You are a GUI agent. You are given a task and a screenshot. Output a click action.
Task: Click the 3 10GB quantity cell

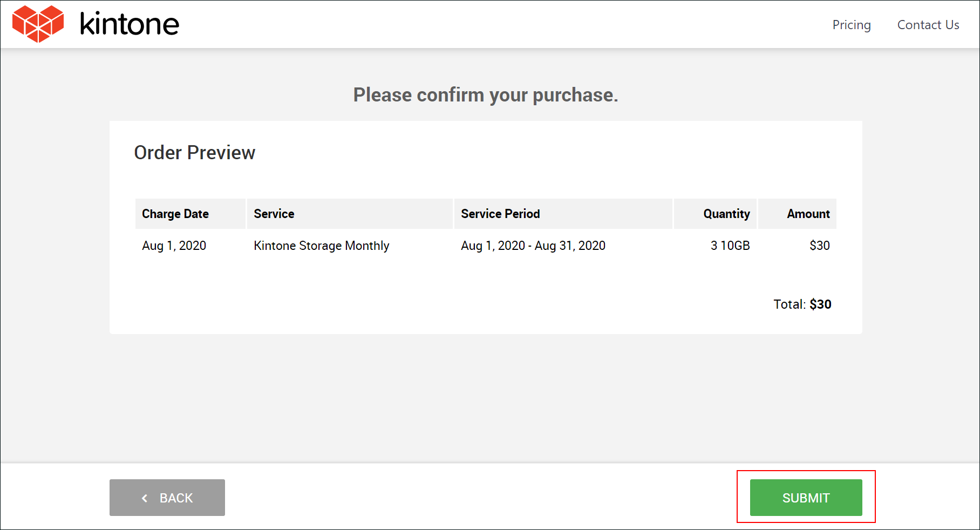[730, 246]
